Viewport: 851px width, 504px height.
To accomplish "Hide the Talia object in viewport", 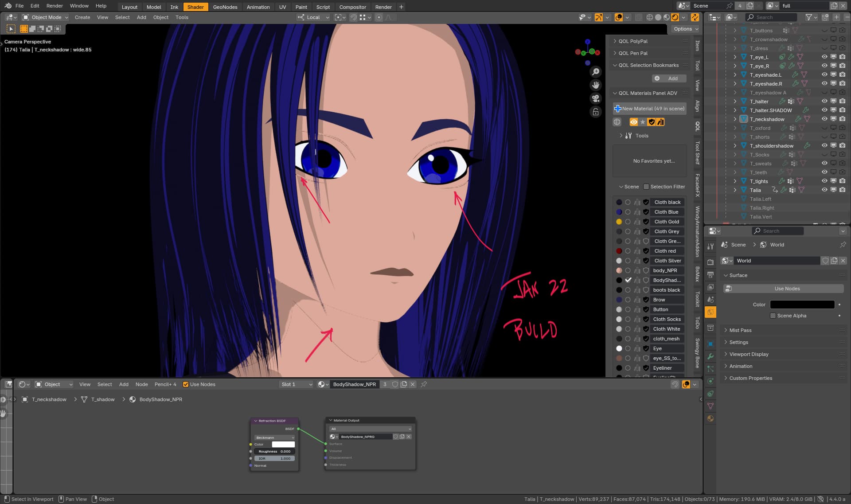I will pyautogui.click(x=824, y=190).
